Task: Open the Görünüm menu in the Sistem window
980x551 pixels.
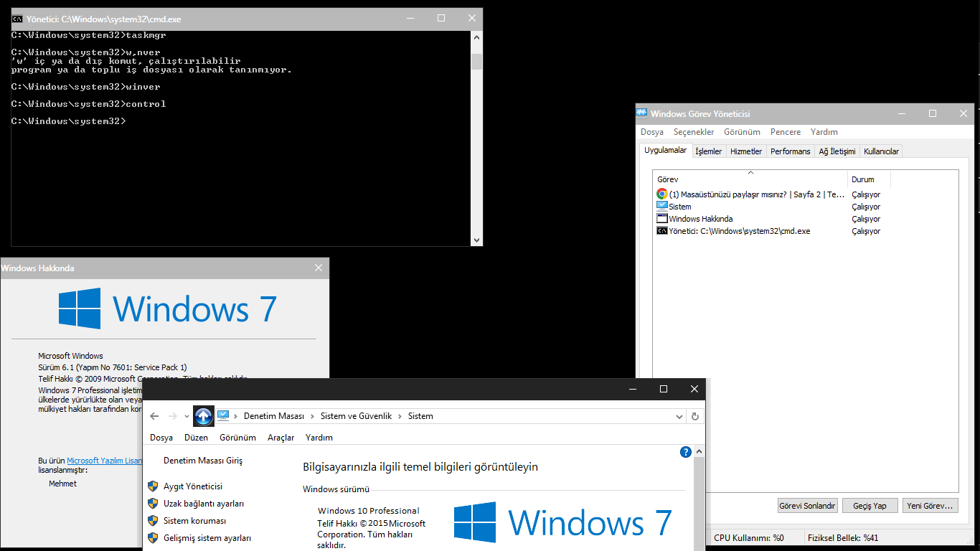Action: coord(237,438)
